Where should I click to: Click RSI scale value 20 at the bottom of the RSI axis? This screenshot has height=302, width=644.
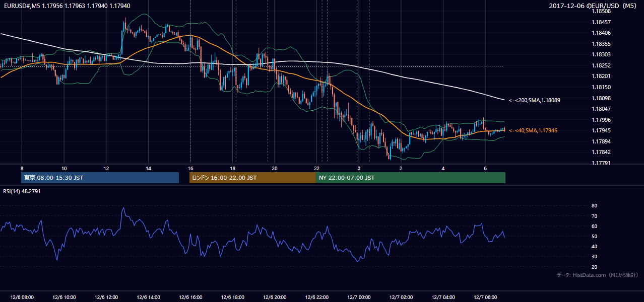(x=595, y=267)
